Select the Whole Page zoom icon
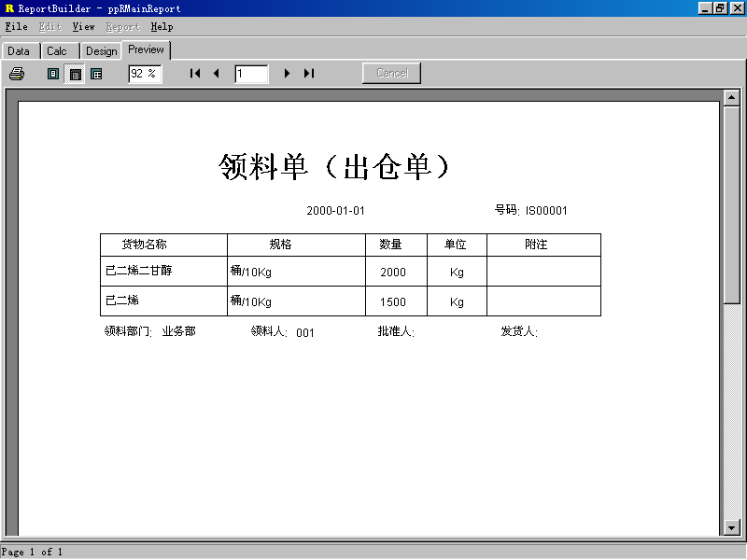 click(53, 74)
